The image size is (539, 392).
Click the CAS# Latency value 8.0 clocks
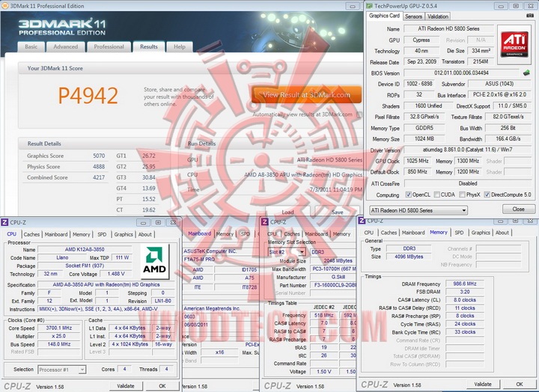(465, 300)
